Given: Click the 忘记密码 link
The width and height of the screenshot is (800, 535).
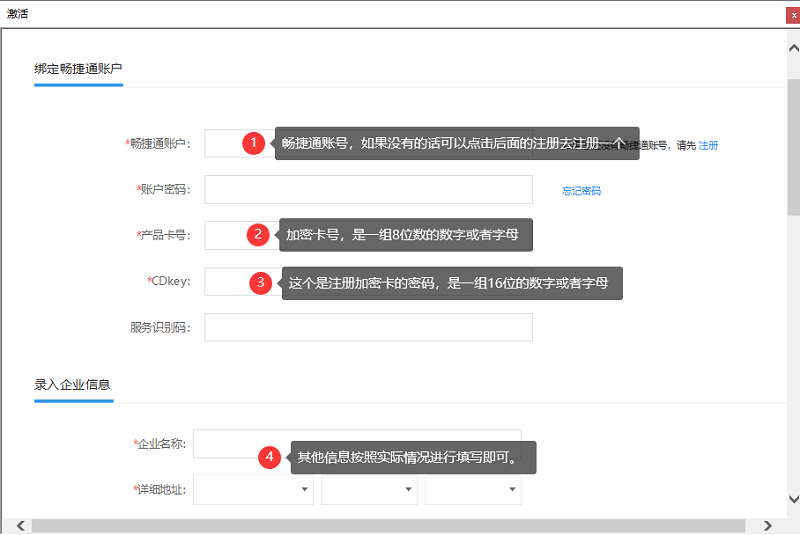Looking at the screenshot, I should tap(581, 191).
